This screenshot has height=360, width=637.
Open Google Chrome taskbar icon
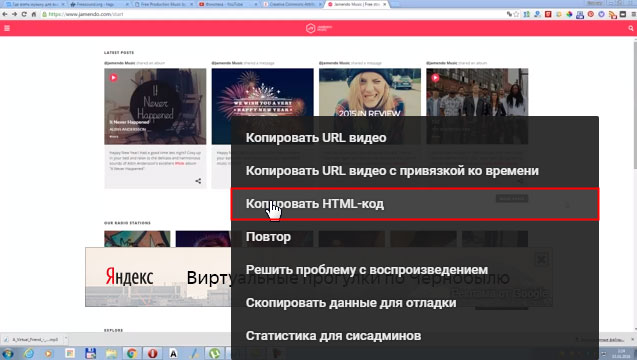pyautogui.click(x=132, y=353)
